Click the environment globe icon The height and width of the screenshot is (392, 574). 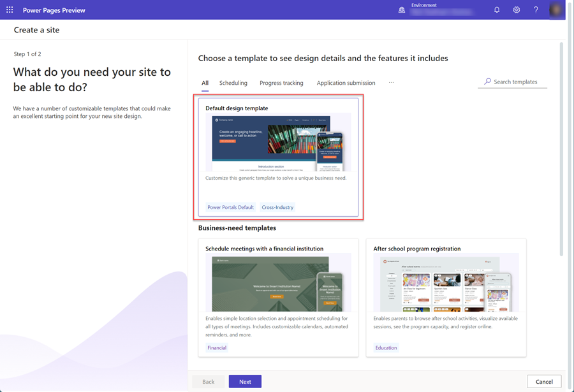401,10
